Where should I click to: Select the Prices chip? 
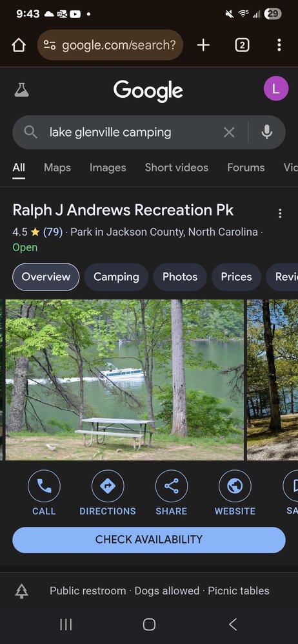236,277
